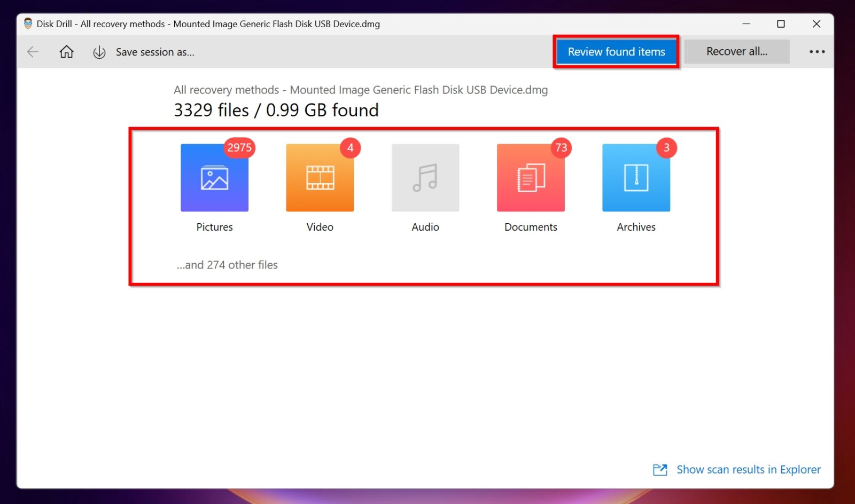Click the 2975 badge on Pictures
This screenshot has height=504, width=855.
tap(239, 147)
